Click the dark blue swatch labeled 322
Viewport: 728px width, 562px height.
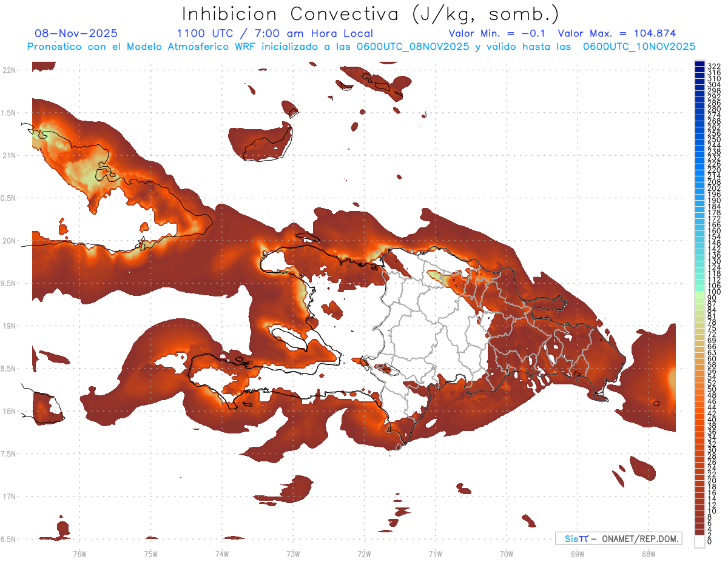click(699, 64)
